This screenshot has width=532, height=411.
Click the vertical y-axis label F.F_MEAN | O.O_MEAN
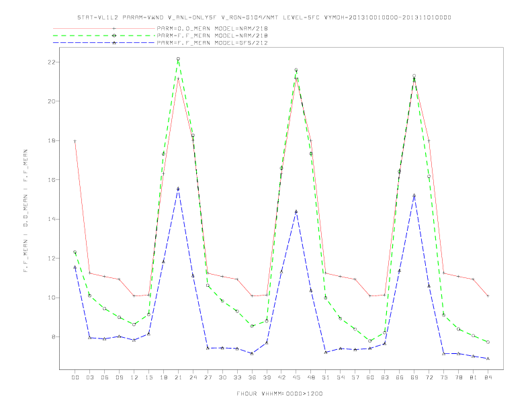(26, 211)
